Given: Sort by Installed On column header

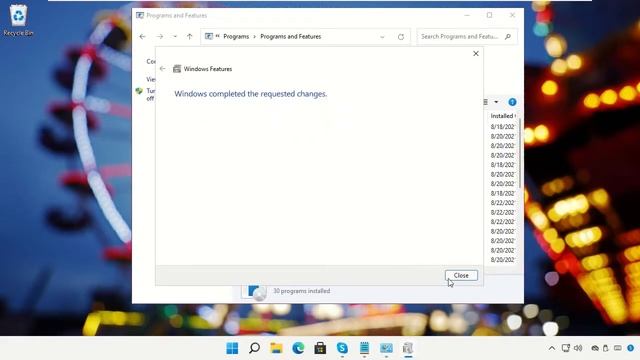Looking at the screenshot, I should 503,116.
